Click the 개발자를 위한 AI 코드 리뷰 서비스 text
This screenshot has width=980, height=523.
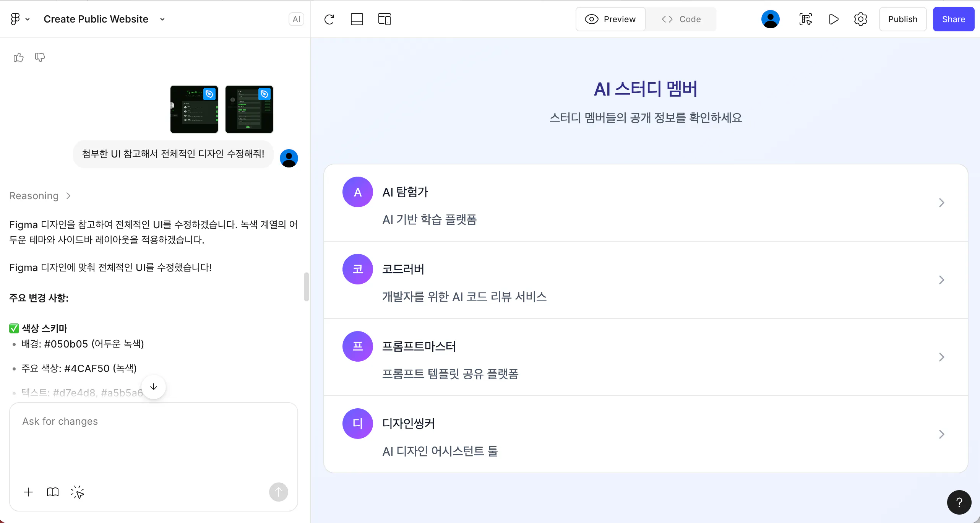(464, 297)
